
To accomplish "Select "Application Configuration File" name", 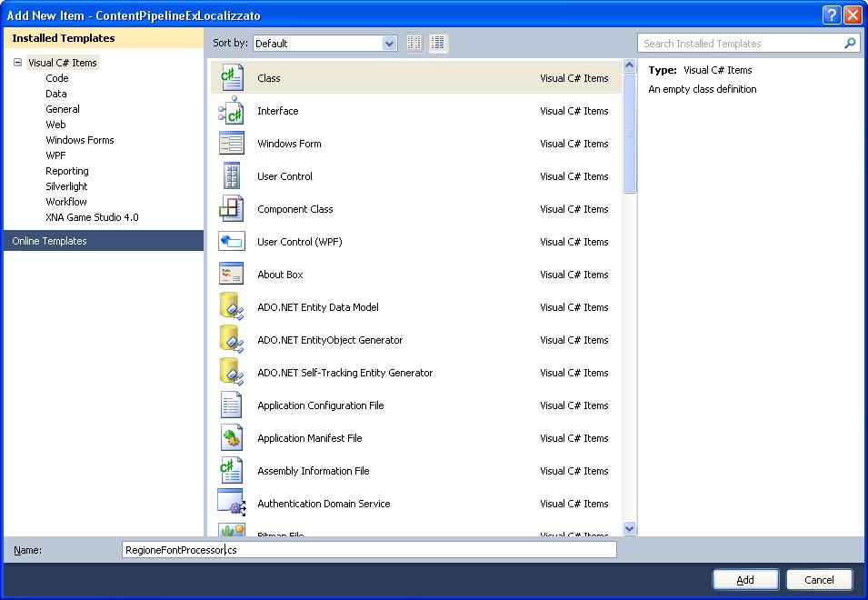I will [321, 405].
